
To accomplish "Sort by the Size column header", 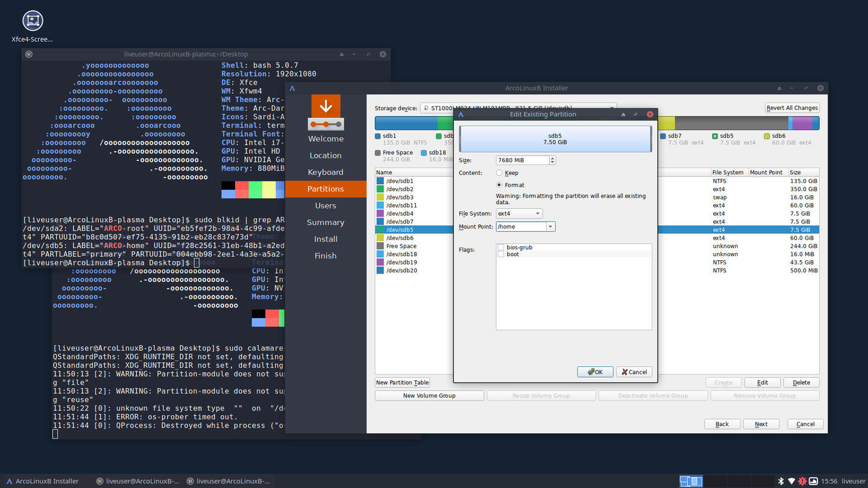I will tap(804, 172).
